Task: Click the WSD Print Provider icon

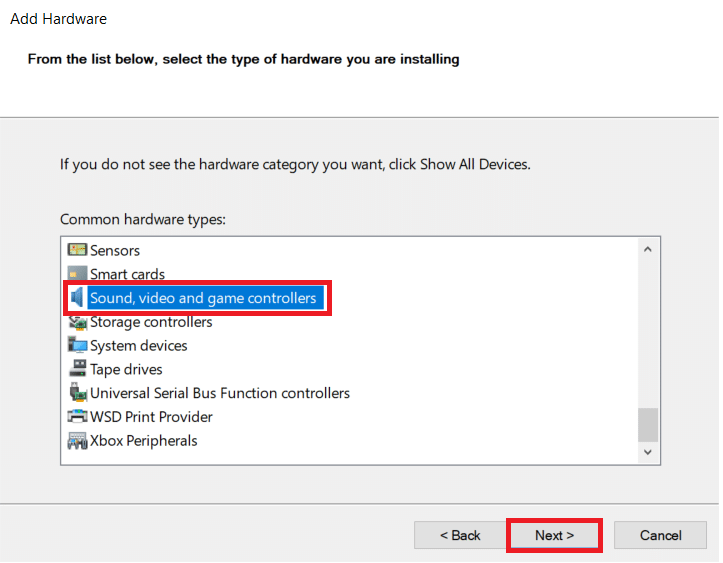Action: pos(77,417)
